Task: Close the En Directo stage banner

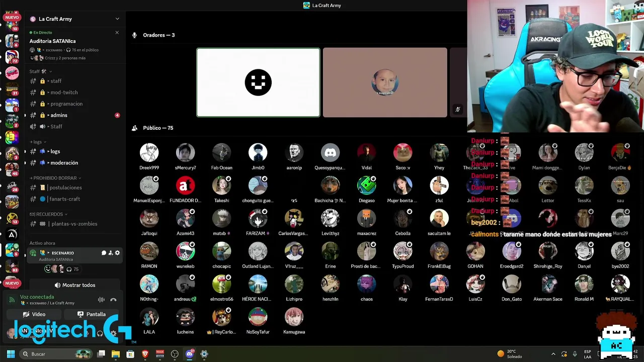Action: coord(117,33)
